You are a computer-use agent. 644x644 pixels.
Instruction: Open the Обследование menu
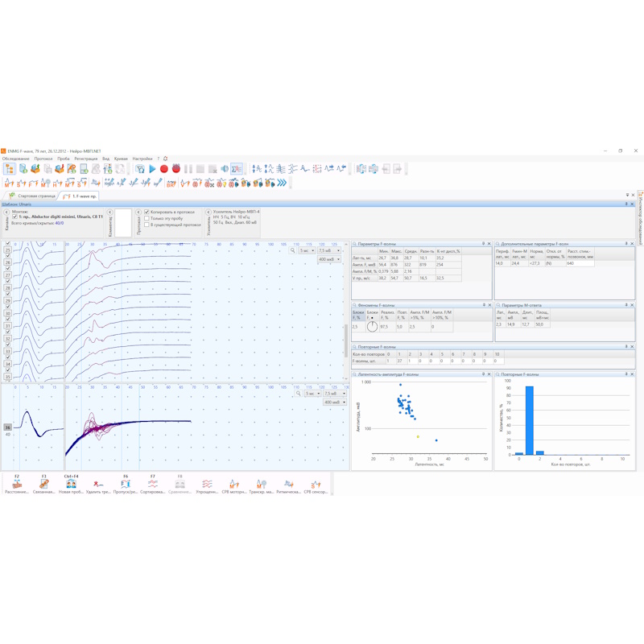(x=16, y=159)
